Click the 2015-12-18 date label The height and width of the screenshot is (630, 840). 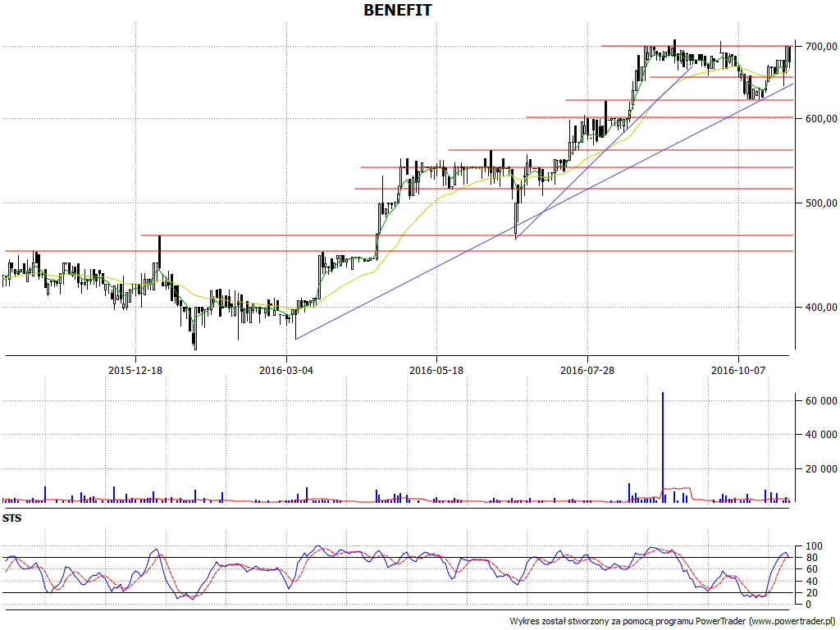[x=135, y=370]
